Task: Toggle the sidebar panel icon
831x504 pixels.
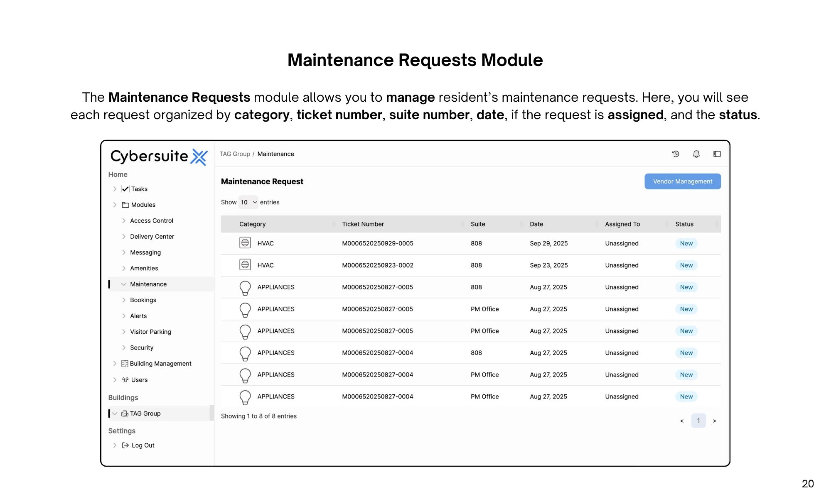Action: coord(717,154)
